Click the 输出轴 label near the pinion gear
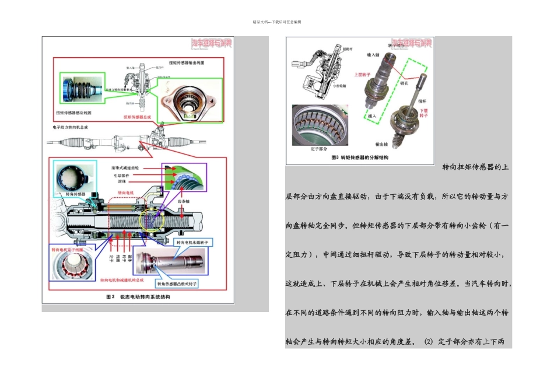The width and height of the screenshot is (554, 392). point(381,144)
